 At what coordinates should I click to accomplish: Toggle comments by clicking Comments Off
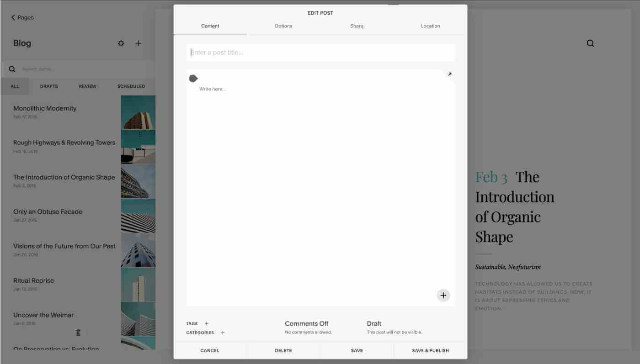306,323
